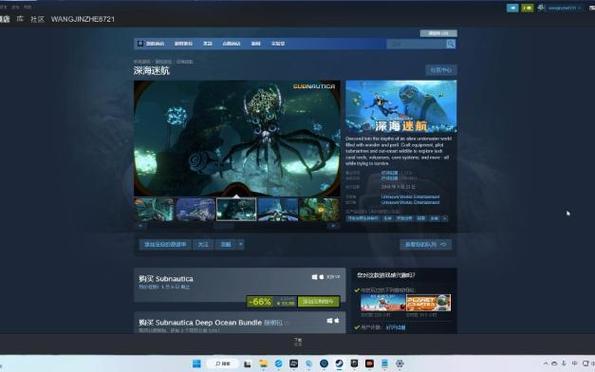This screenshot has height=372, width=595.
Task: Click the Apple icon in the Deep Ocean Bundle box
Action: (337, 321)
